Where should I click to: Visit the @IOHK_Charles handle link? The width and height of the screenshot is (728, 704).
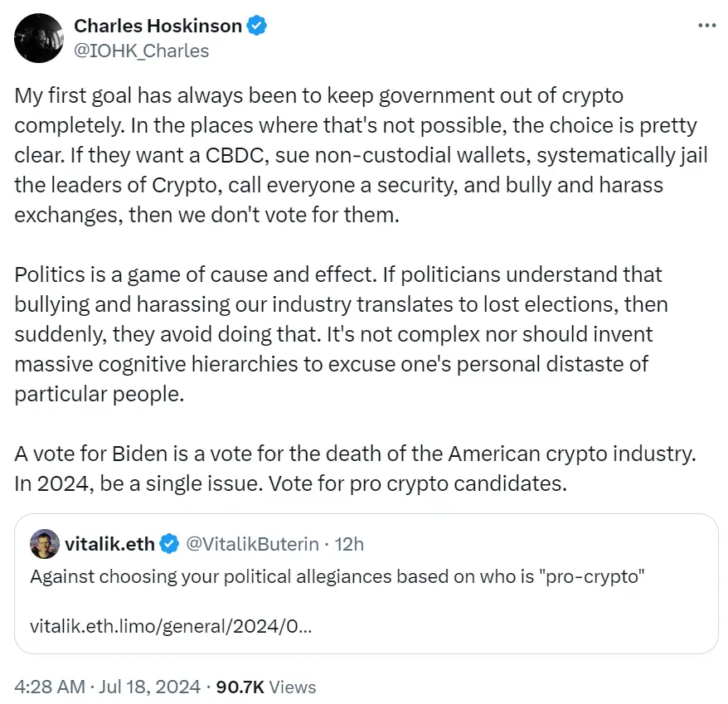pyautogui.click(x=142, y=51)
